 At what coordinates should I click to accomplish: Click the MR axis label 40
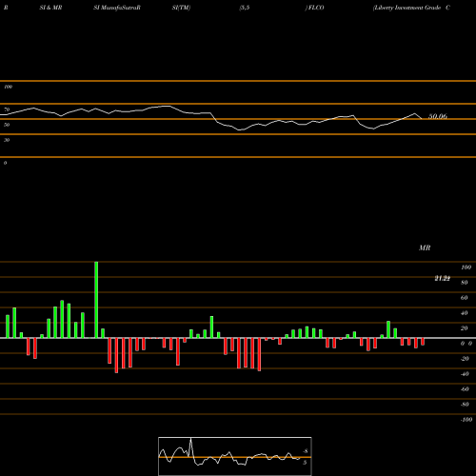click(x=465, y=313)
